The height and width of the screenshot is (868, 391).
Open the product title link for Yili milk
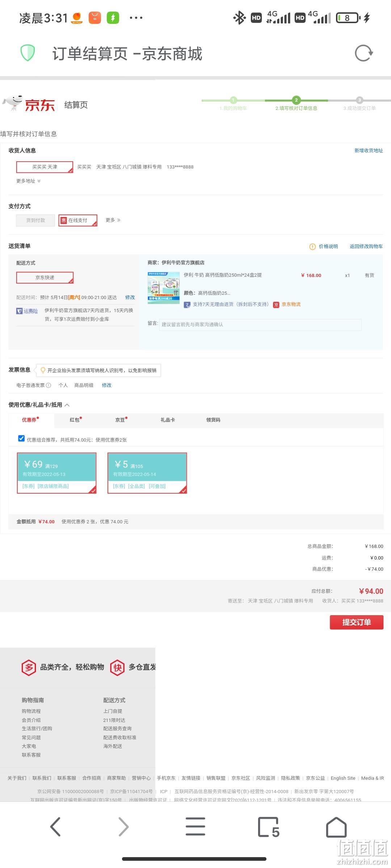pos(223,275)
